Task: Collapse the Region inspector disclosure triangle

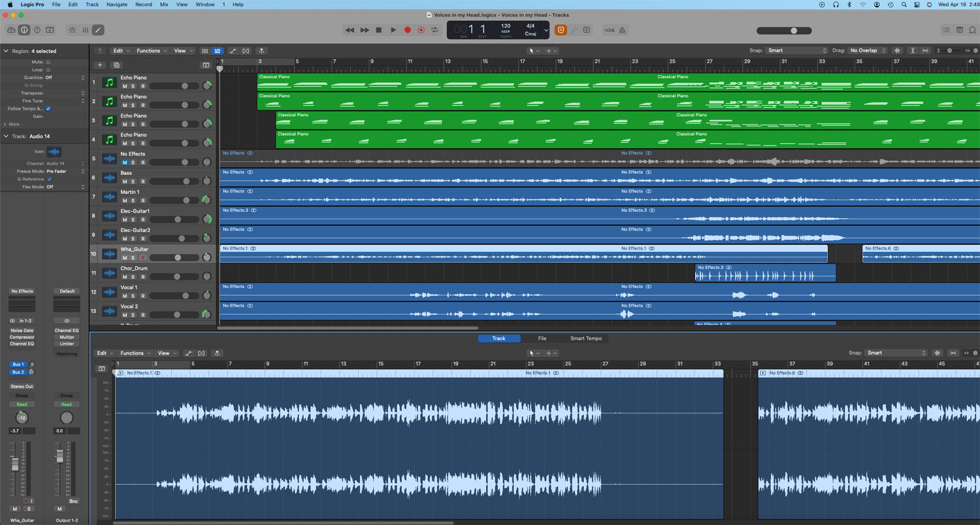Action: [6, 51]
